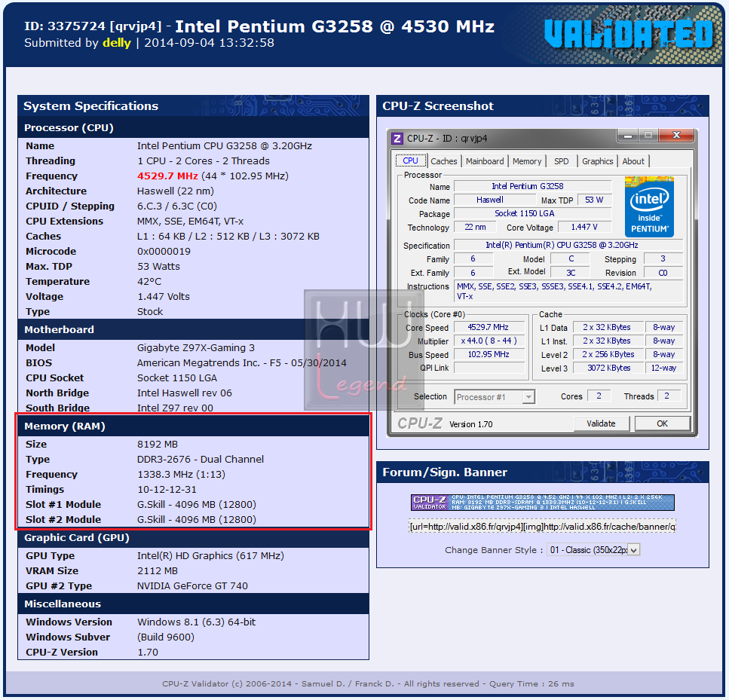Click the CPU-Z Validator copyright footer text
Screen dimensions: 729x700
point(368,683)
